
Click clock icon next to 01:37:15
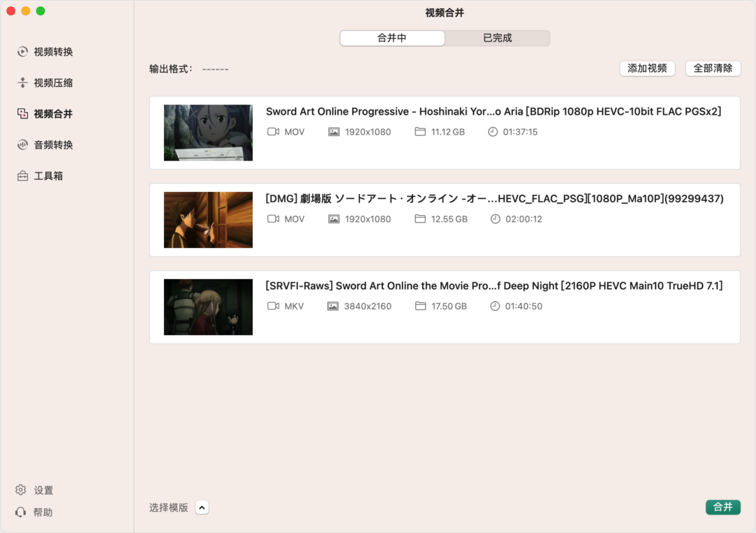pyautogui.click(x=493, y=131)
